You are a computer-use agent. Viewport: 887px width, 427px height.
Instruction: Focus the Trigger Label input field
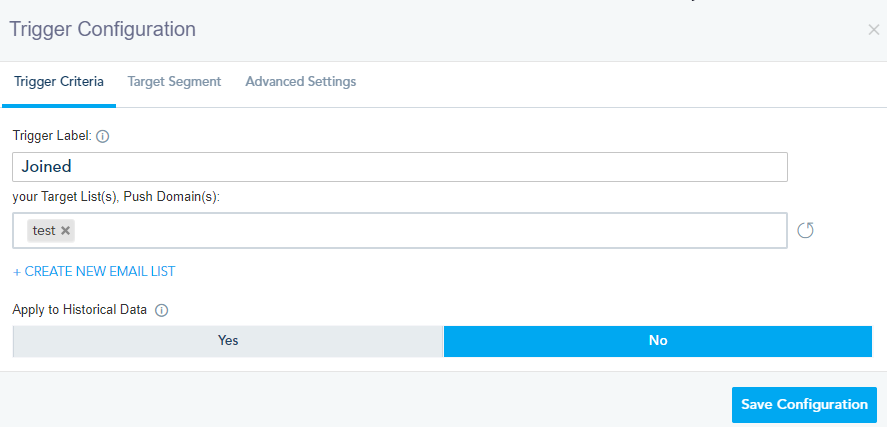pyautogui.click(x=400, y=167)
